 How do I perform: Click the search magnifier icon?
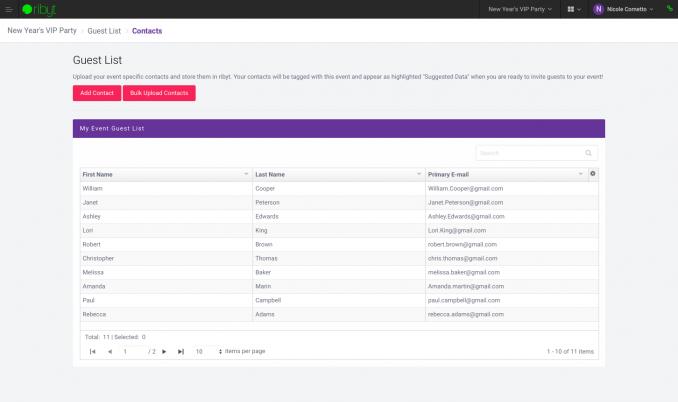(588, 153)
